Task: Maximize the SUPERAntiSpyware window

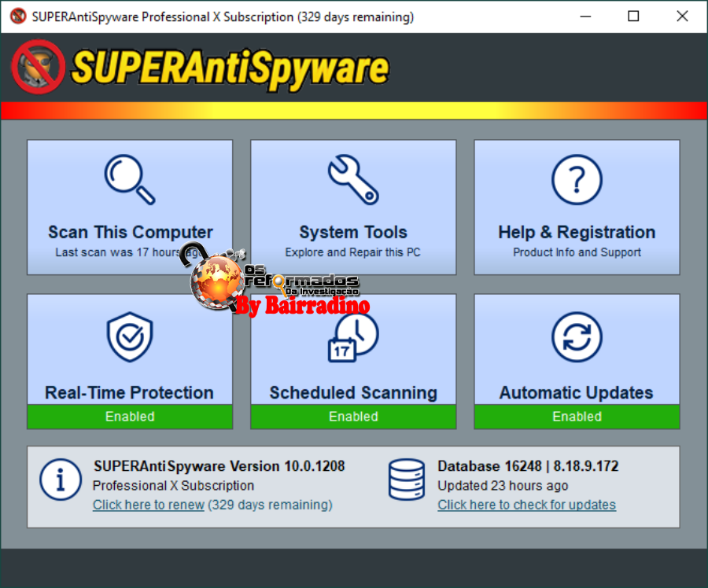Action: (633, 17)
